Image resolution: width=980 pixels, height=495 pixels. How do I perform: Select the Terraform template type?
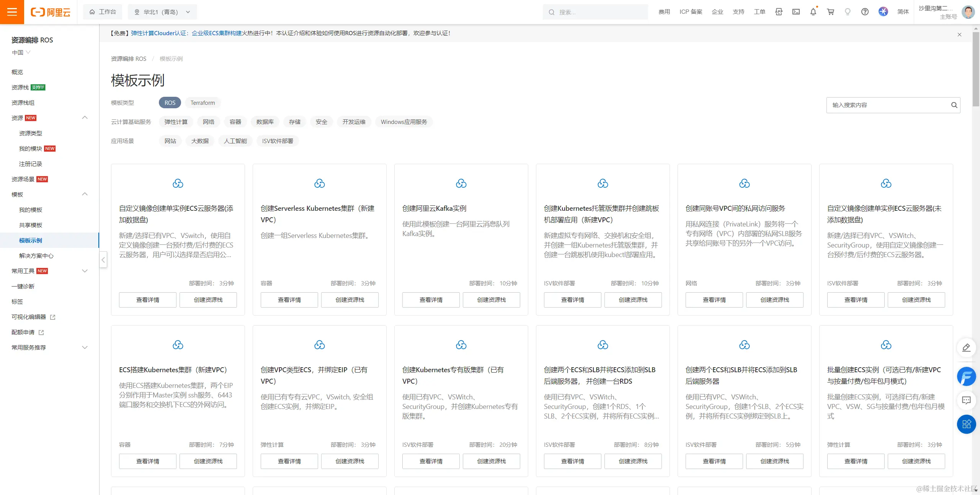pos(203,103)
